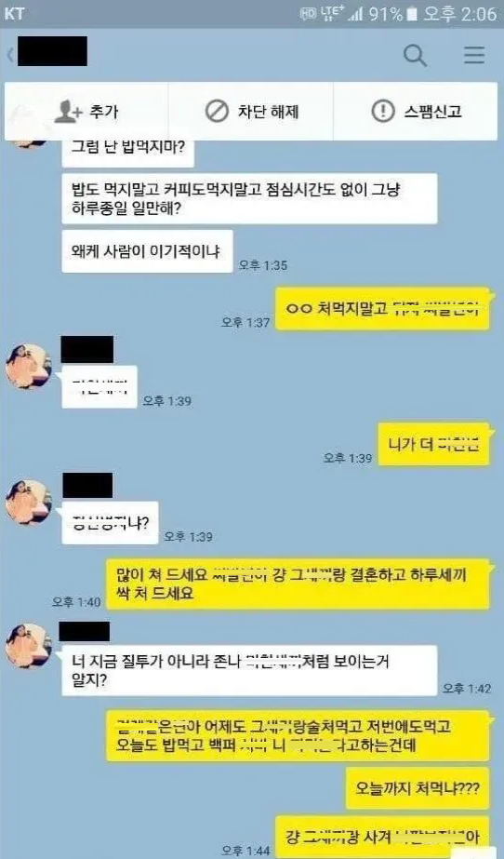Viewport: 504px width, 859px height.
Task: Go back with the left chevron
Action: point(10,55)
